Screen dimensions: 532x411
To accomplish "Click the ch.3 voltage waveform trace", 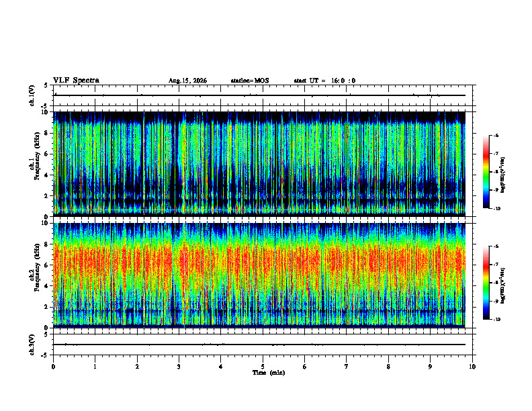I will pos(259,345).
